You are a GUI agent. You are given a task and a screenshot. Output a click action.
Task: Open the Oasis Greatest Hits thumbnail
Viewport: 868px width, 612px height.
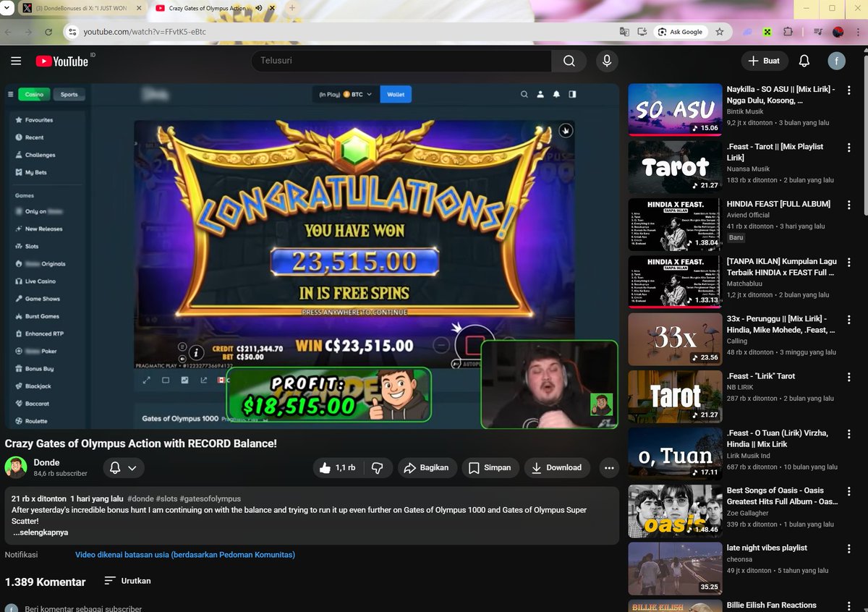pos(674,511)
